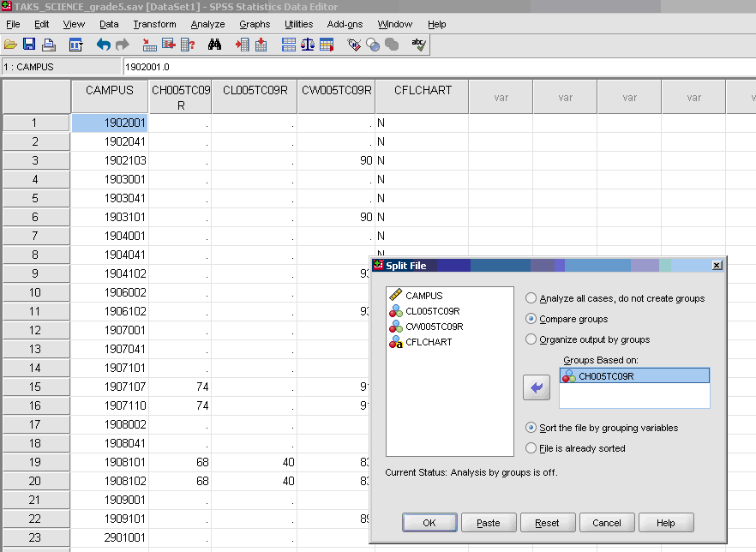Open the Transform menu
756x552 pixels.
point(154,24)
